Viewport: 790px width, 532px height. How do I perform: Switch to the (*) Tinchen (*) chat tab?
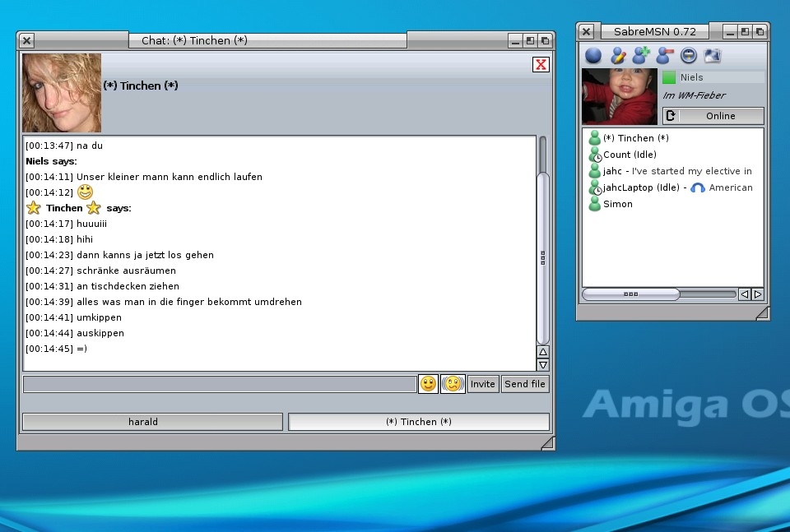point(419,422)
